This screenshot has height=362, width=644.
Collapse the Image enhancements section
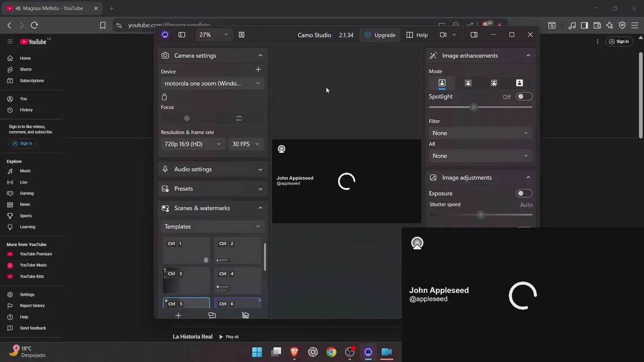[x=528, y=55]
